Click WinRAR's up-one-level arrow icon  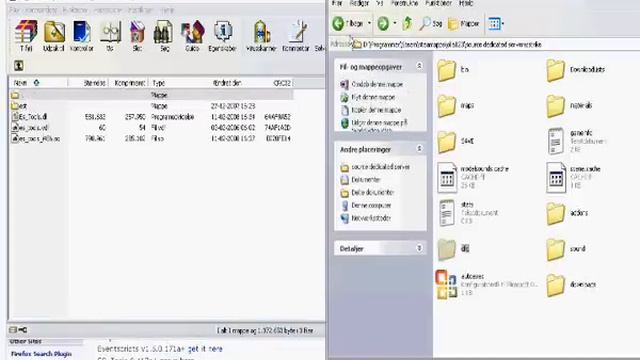[x=18, y=65]
